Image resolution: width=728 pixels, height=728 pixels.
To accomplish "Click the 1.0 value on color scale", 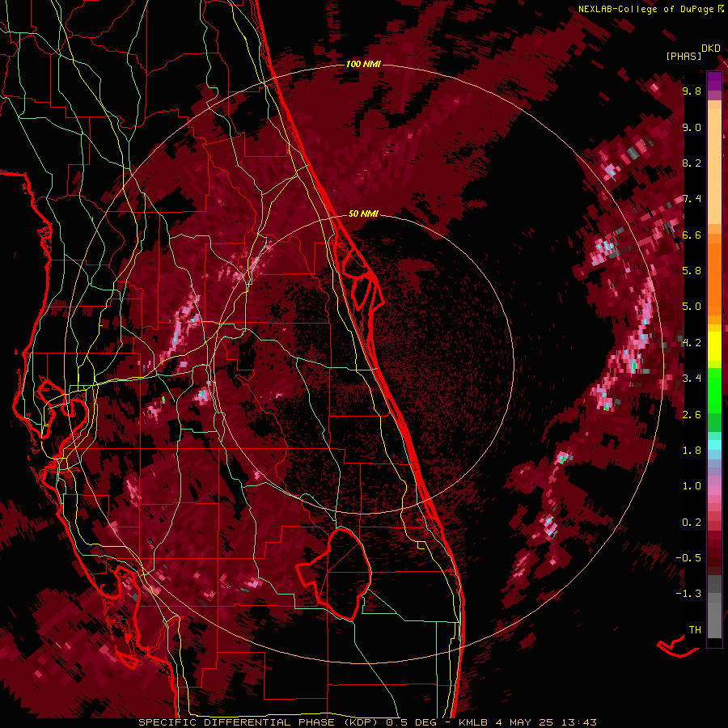I will 692,486.
